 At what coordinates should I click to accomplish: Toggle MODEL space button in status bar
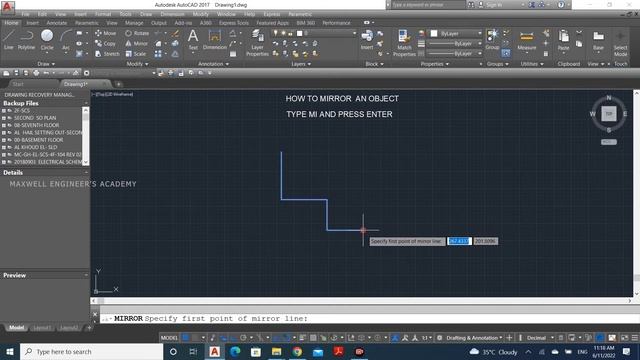(x=169, y=338)
